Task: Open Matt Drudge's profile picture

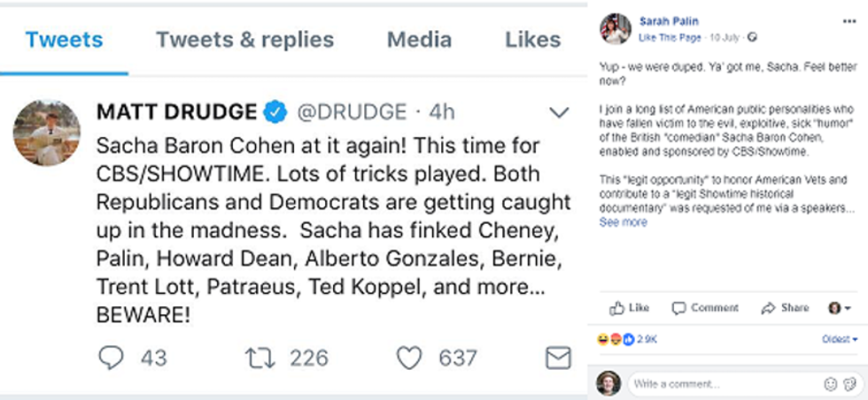Action: [41, 133]
